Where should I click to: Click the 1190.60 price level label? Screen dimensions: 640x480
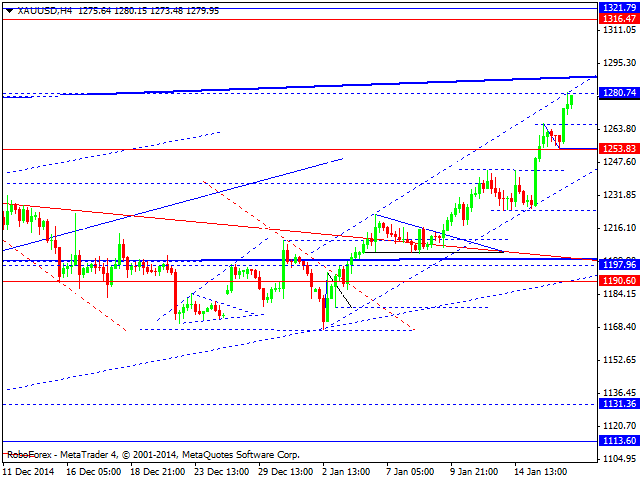(617, 281)
